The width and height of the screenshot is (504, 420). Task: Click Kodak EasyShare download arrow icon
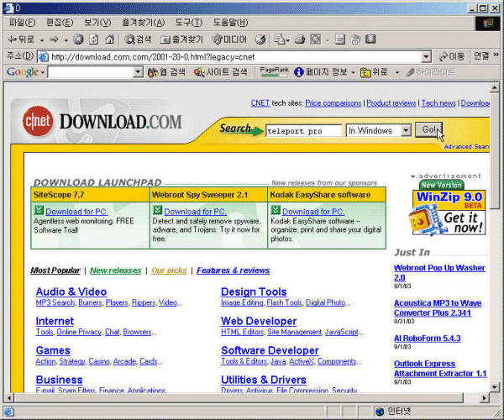point(276,210)
